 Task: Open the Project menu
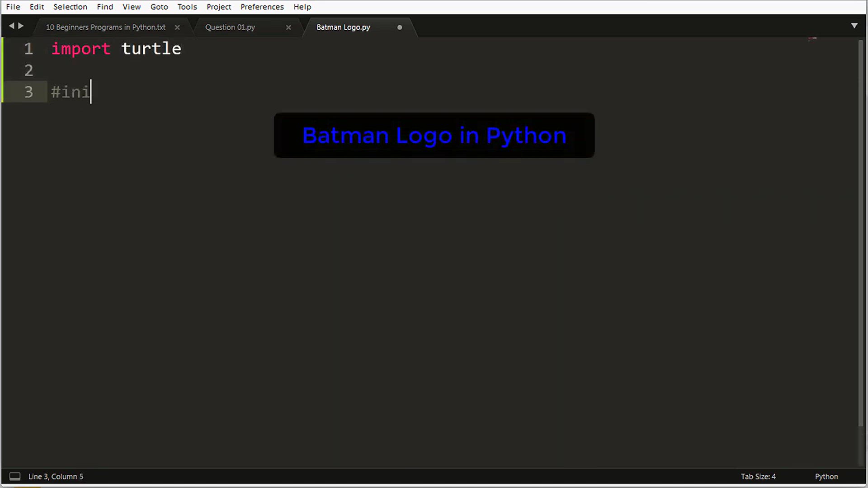(219, 7)
